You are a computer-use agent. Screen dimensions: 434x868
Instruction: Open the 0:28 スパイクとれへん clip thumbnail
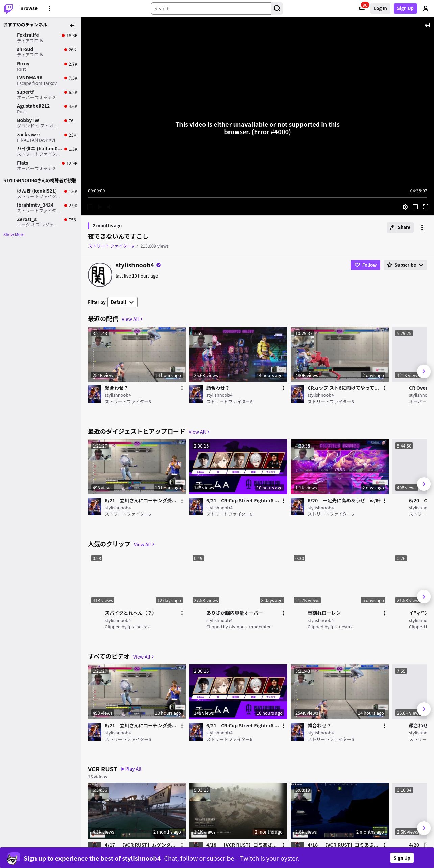point(137,579)
